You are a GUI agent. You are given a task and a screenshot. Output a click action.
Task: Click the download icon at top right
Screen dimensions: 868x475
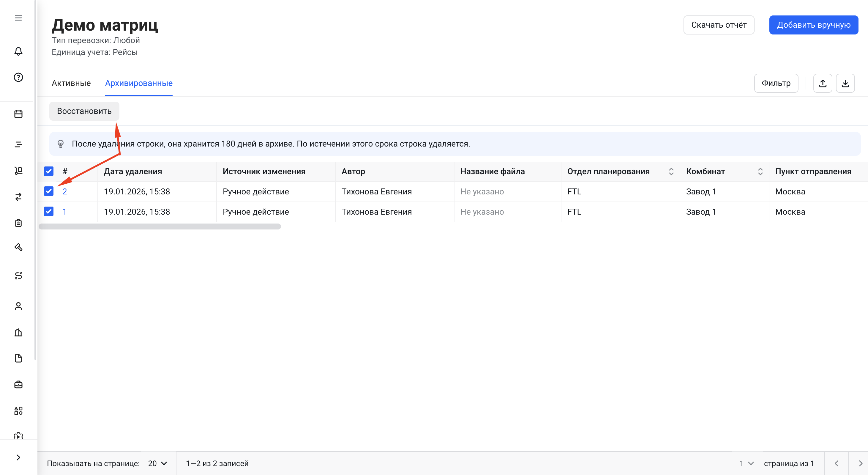pyautogui.click(x=845, y=83)
